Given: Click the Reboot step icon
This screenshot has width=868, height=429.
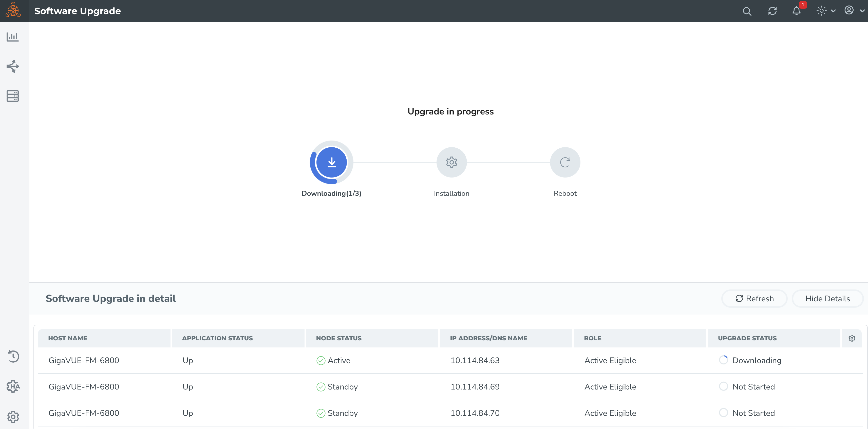Looking at the screenshot, I should pos(565,162).
